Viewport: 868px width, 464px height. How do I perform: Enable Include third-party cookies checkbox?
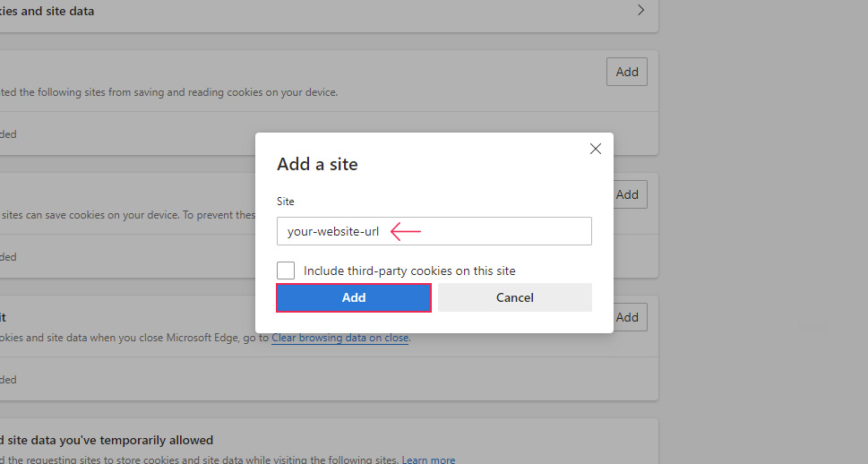point(286,271)
